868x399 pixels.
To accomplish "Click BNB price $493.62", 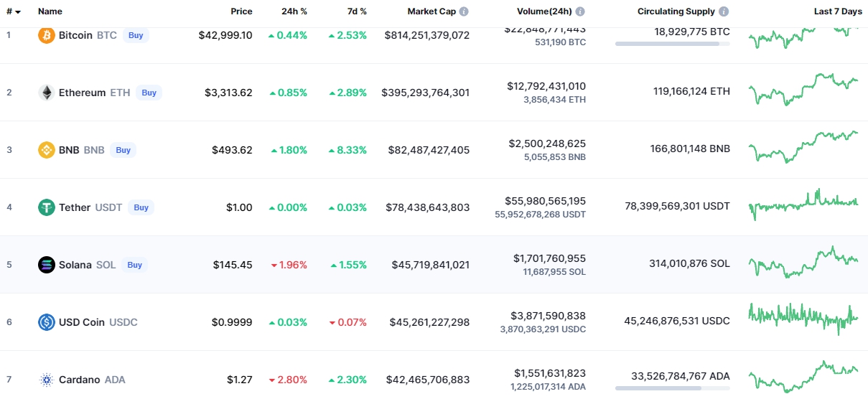I will click(x=232, y=150).
